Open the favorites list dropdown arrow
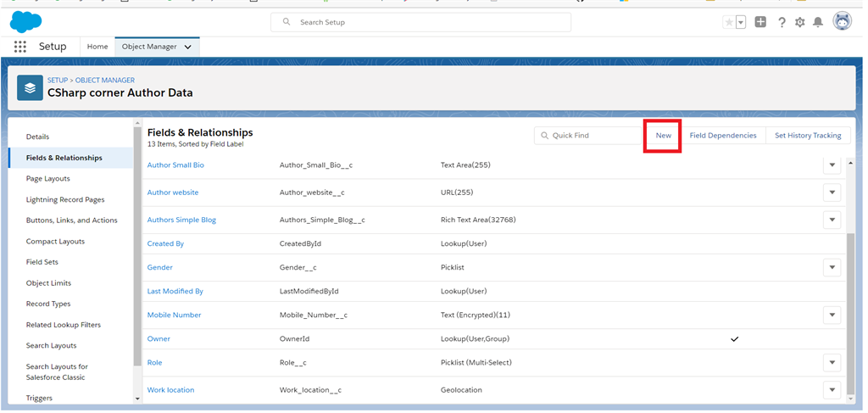 [741, 22]
